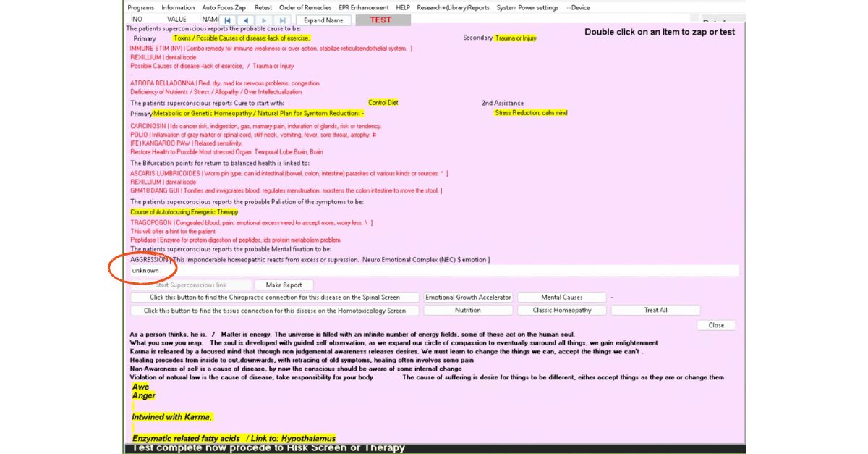Jump to first record navigation arrow

pos(228,20)
